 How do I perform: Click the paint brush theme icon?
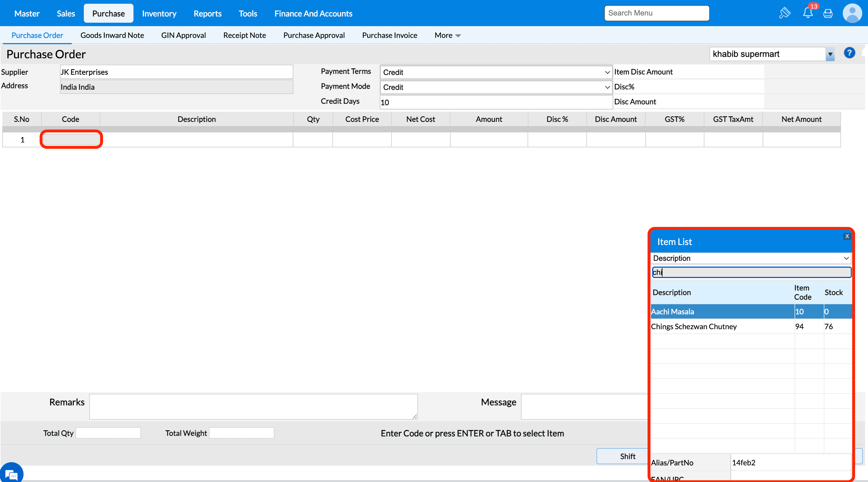(x=785, y=13)
